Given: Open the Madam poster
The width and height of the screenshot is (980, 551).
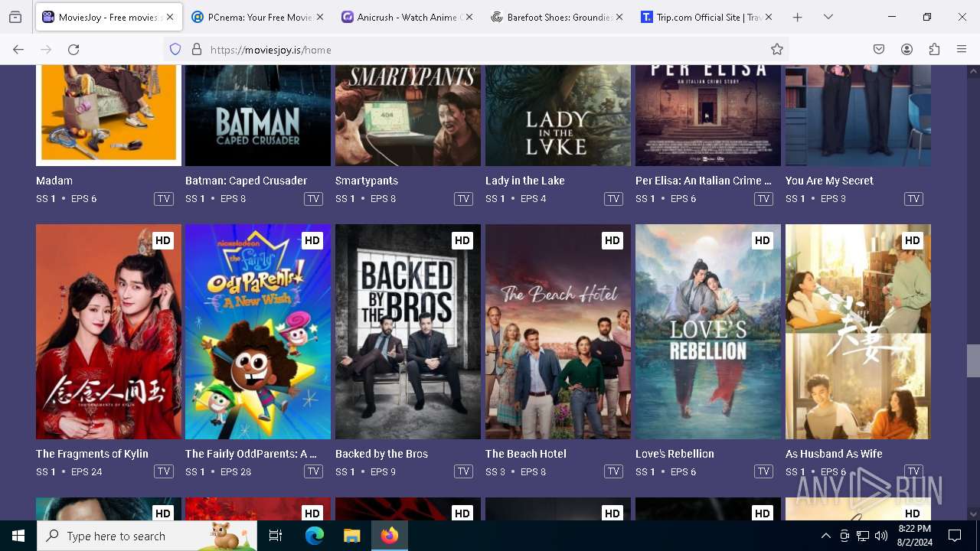Looking at the screenshot, I should 109,116.
